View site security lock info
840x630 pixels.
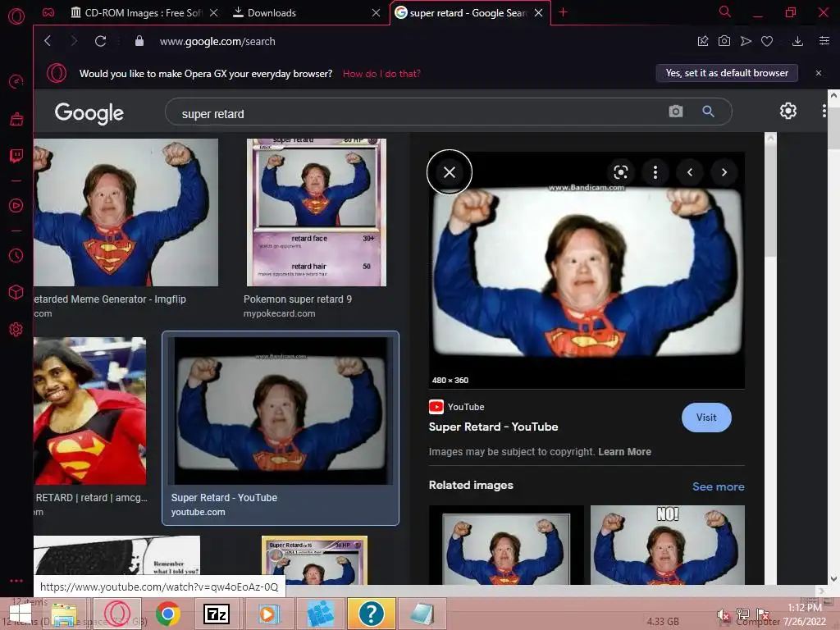139,41
